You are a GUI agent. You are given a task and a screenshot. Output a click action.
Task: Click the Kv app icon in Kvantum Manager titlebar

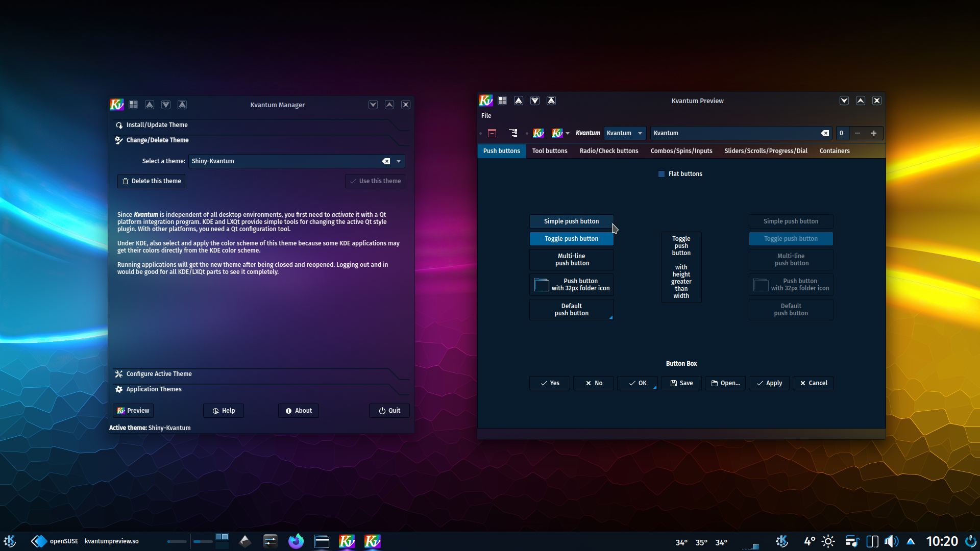pyautogui.click(x=117, y=105)
